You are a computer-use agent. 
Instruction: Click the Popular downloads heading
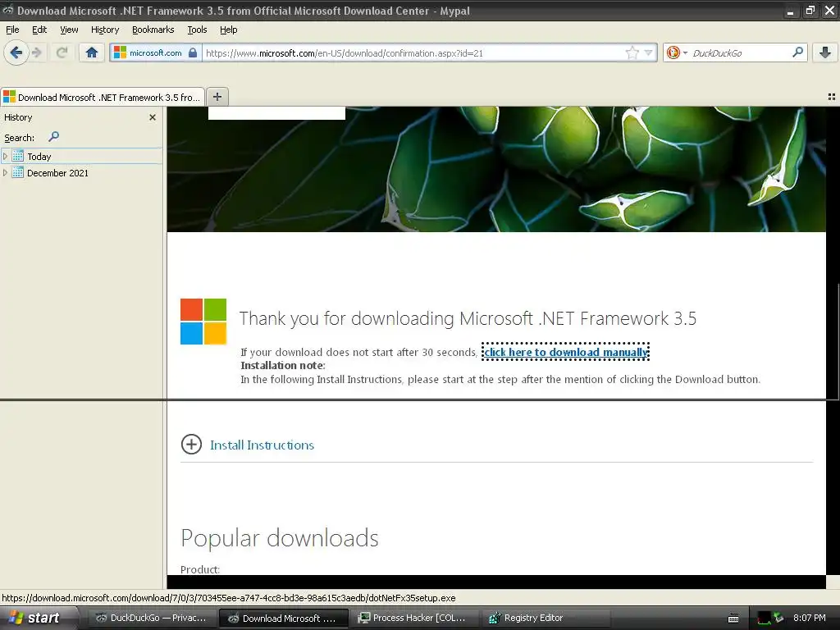click(280, 538)
